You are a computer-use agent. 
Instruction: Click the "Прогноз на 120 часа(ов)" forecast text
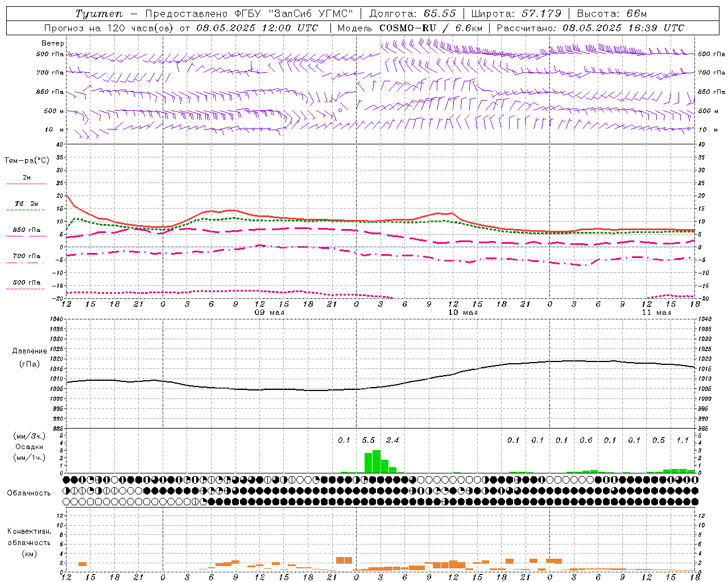tap(109, 28)
